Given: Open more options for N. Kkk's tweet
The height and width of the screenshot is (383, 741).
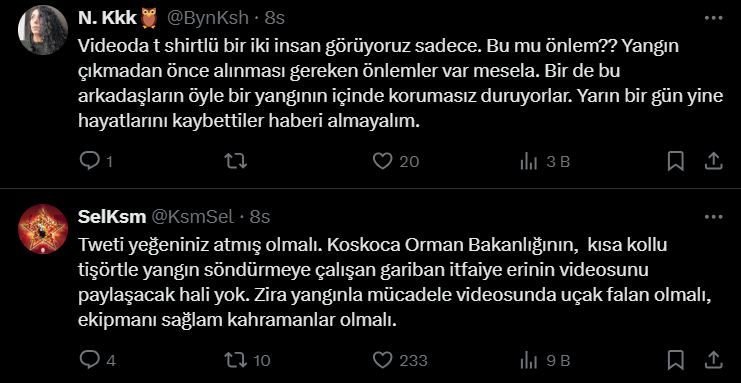Looking at the screenshot, I should click(714, 18).
